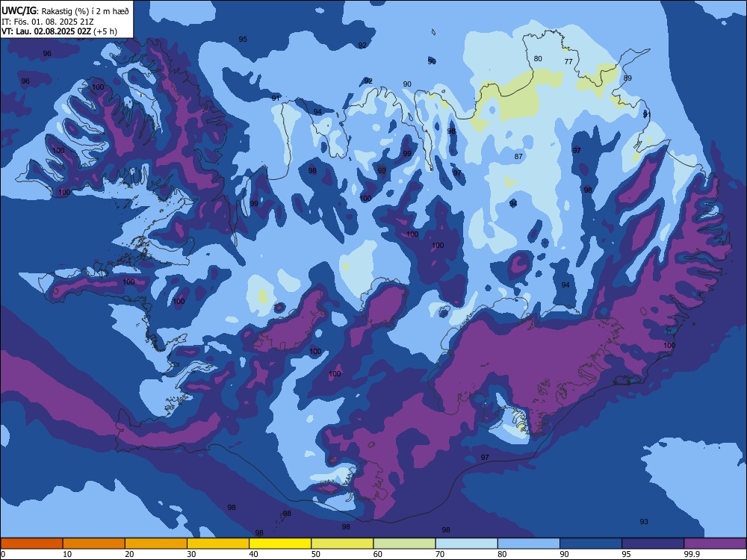Click the pale blue 70–80 legend swatch
This screenshot has height=560, width=747.
[466, 544]
